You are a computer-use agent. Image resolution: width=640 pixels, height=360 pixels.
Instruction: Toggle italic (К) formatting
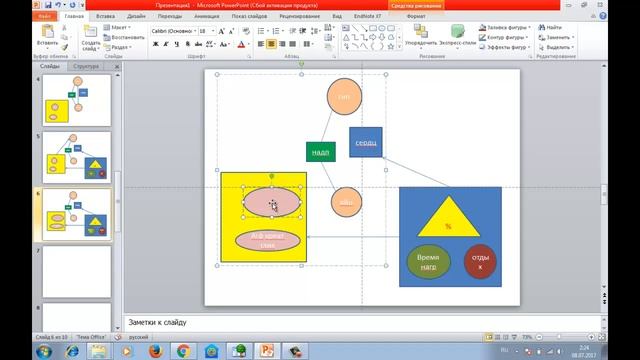tap(166, 44)
